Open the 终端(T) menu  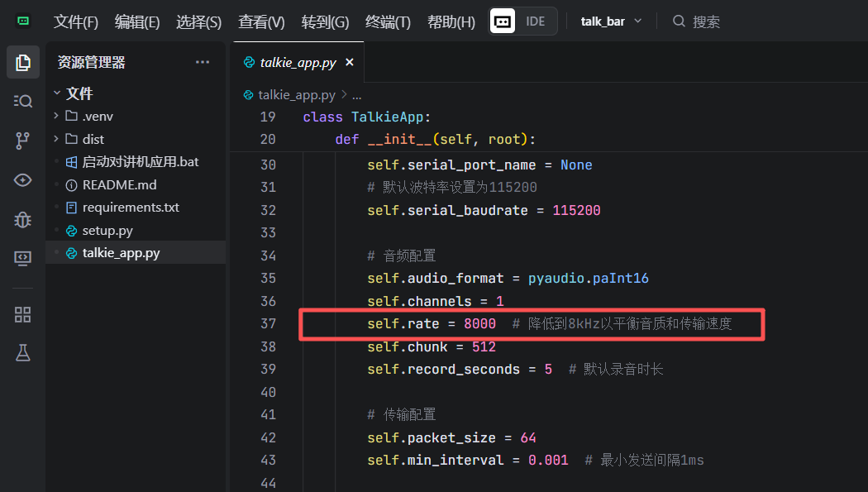388,21
